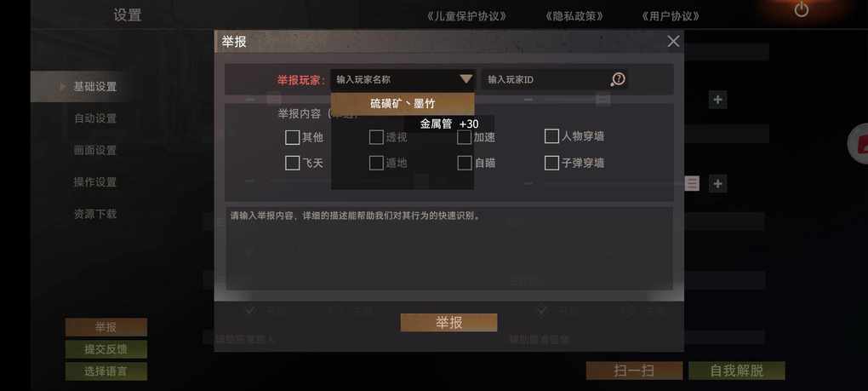Enable the 加速 report option

[x=464, y=137]
